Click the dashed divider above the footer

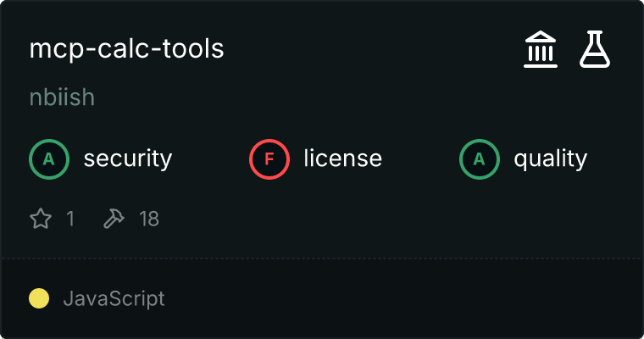coord(322,258)
